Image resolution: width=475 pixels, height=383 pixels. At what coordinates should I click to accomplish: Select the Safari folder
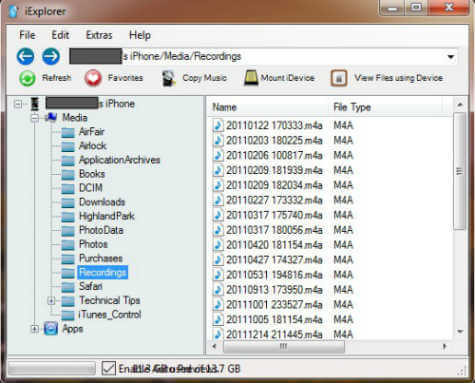[x=91, y=286]
